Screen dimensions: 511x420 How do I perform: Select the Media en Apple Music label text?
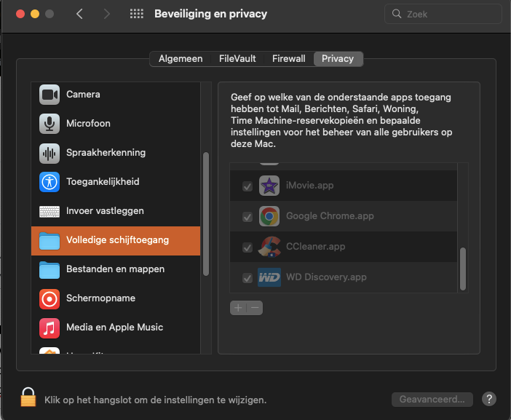tap(114, 327)
